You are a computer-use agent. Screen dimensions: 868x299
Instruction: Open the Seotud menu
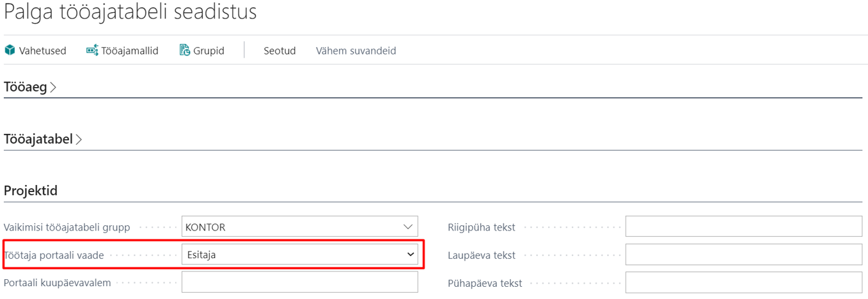[280, 50]
